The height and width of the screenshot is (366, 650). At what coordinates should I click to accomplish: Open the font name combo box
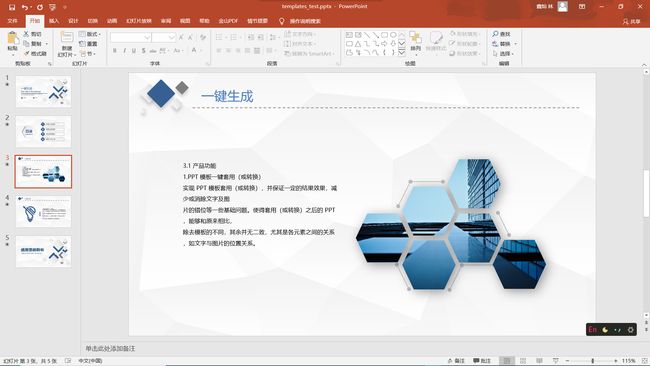[130, 37]
